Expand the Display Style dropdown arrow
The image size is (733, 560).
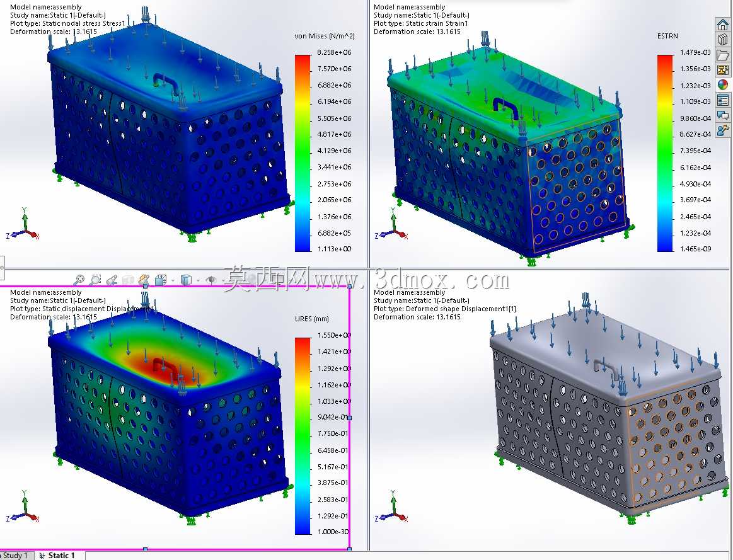pos(198,280)
